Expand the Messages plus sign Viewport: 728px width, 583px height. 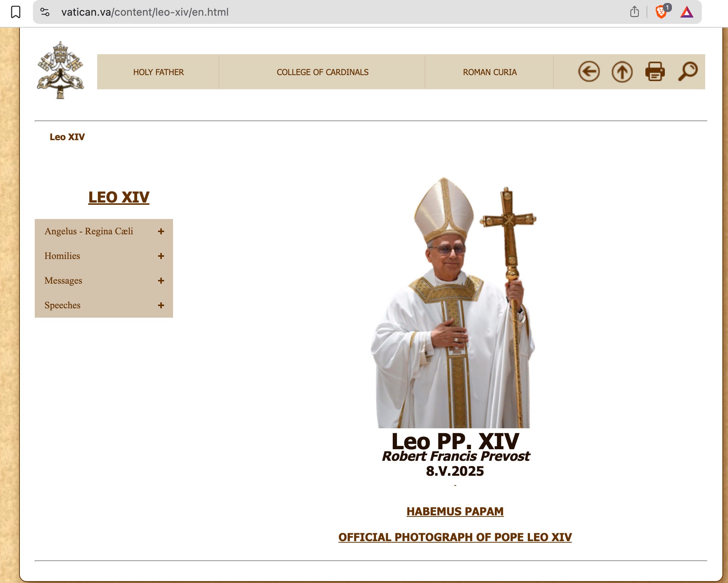[161, 281]
